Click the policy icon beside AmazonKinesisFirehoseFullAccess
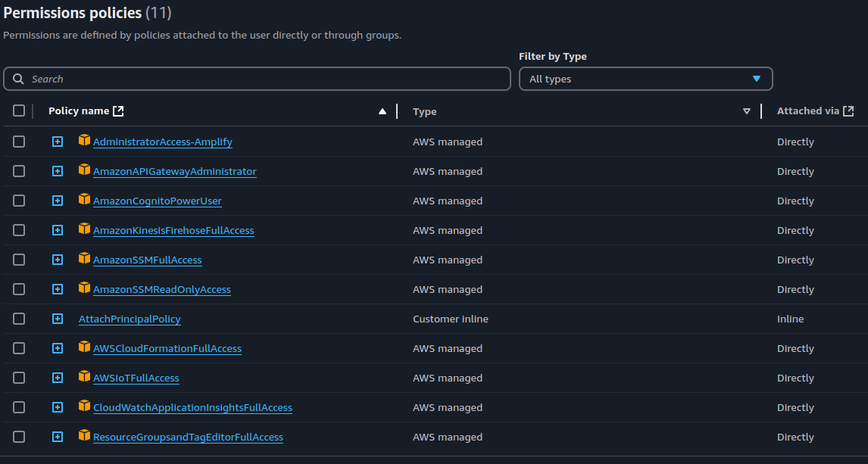The width and height of the screenshot is (868, 464). click(x=84, y=229)
